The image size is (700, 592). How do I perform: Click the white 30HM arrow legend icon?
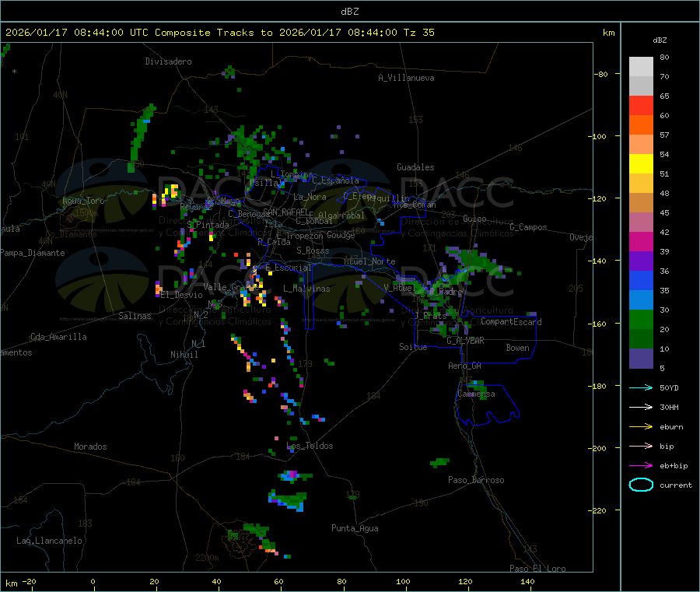pos(641,407)
